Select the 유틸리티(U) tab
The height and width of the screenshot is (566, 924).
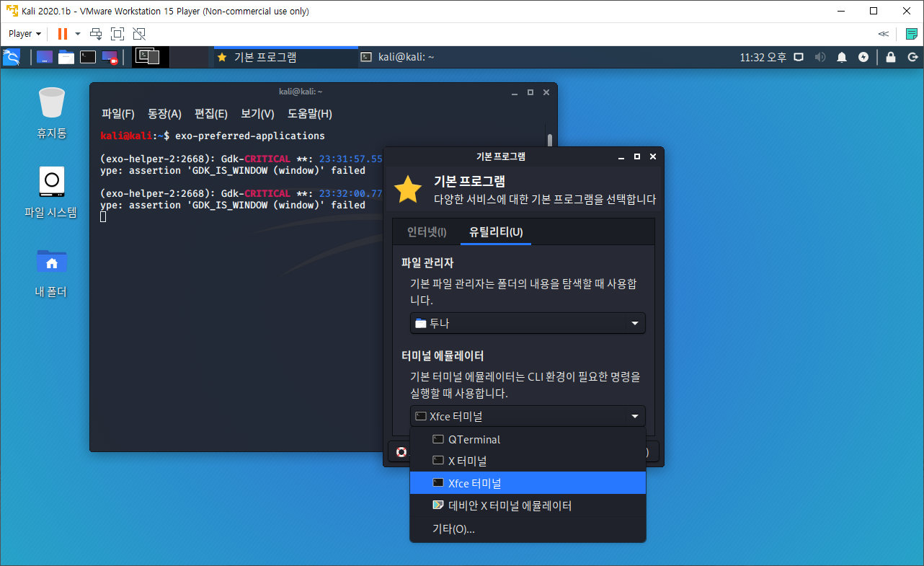(496, 232)
